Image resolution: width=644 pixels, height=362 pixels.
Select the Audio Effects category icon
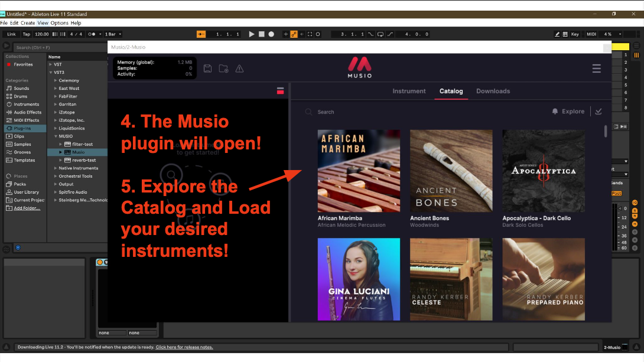[9, 112]
